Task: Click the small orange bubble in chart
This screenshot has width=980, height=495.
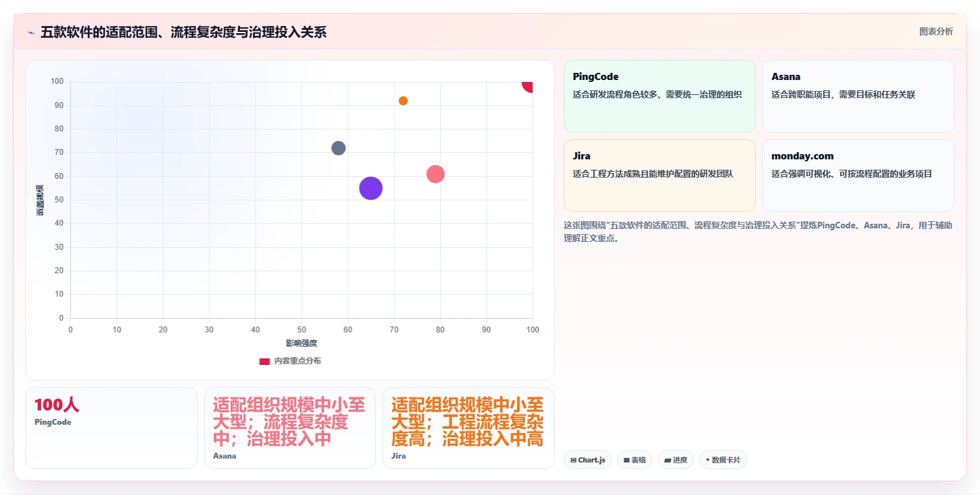Action: [403, 101]
